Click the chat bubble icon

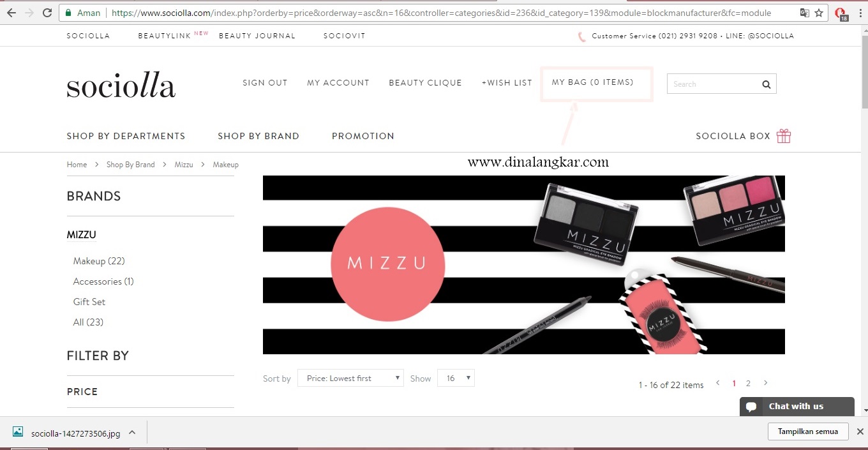point(752,407)
